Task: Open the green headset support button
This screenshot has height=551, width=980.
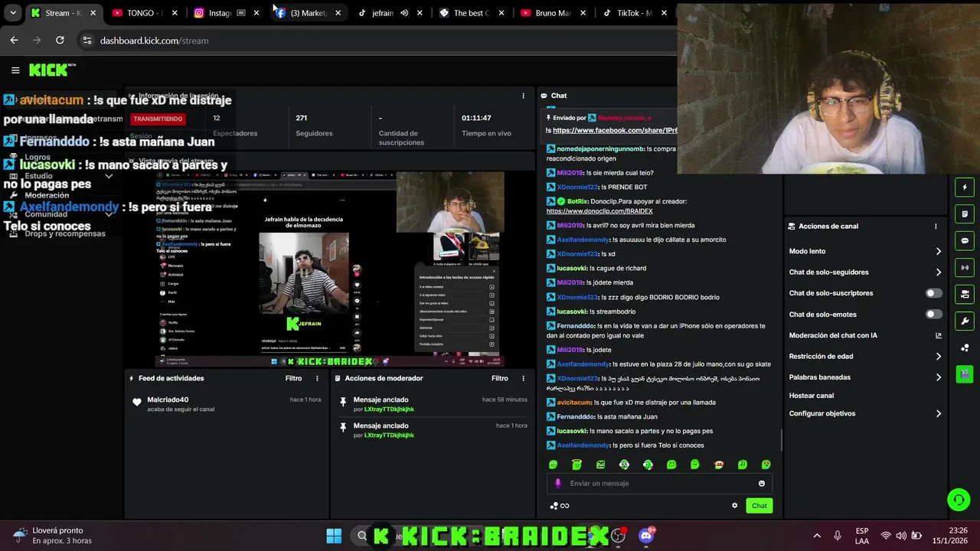Action: coord(959,500)
